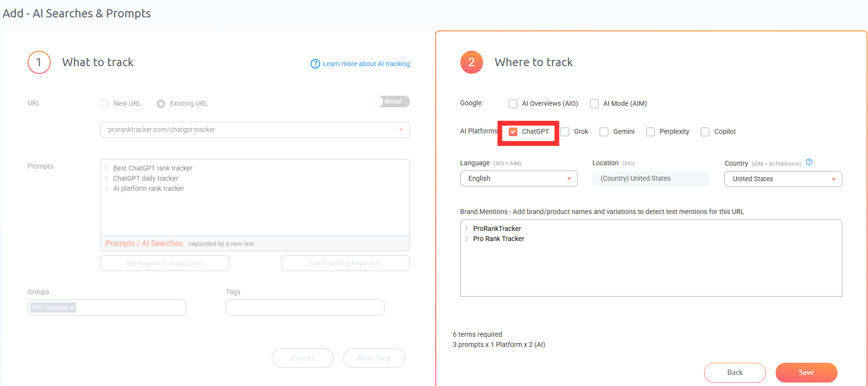Open Learn more about AI tracking link

pyautogui.click(x=366, y=64)
